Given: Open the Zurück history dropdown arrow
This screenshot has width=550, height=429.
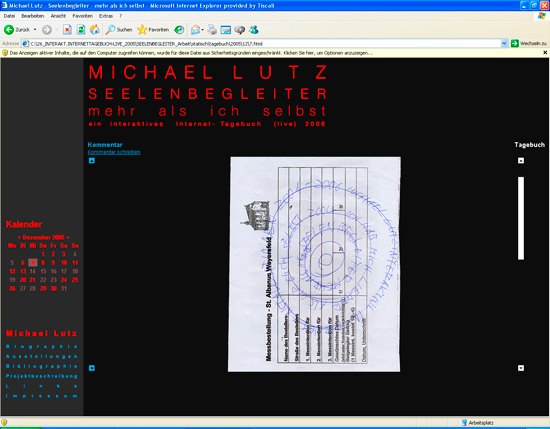Looking at the screenshot, I should coord(35,30).
